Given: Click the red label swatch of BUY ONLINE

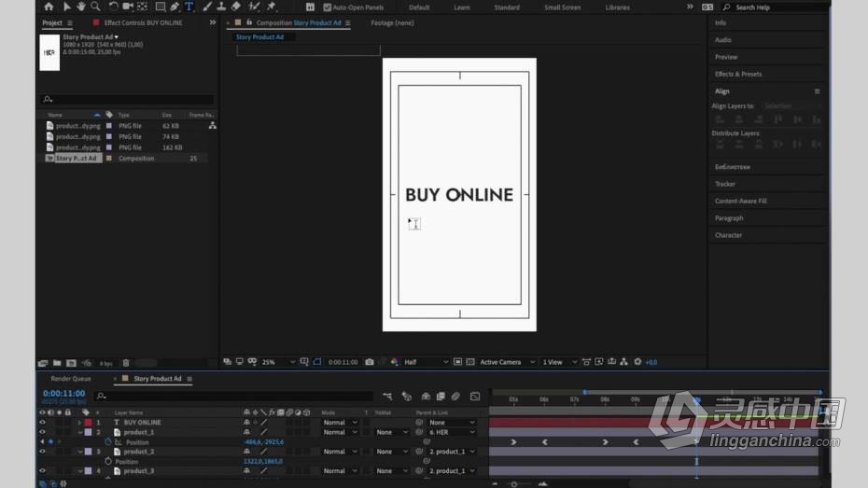Looking at the screenshot, I should click(x=88, y=422).
